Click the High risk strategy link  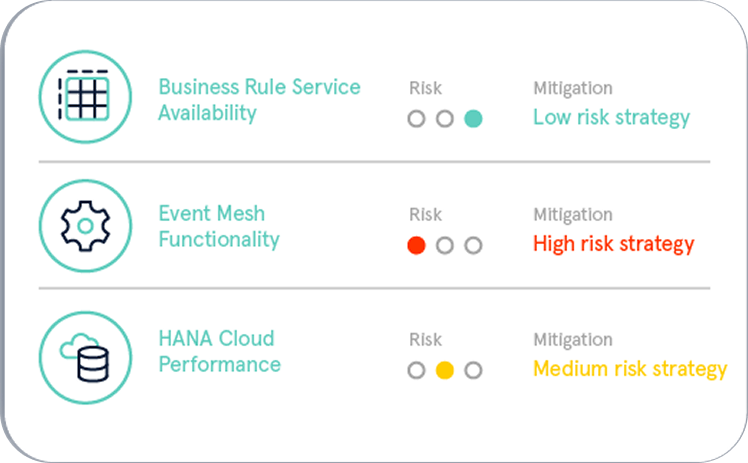(613, 243)
